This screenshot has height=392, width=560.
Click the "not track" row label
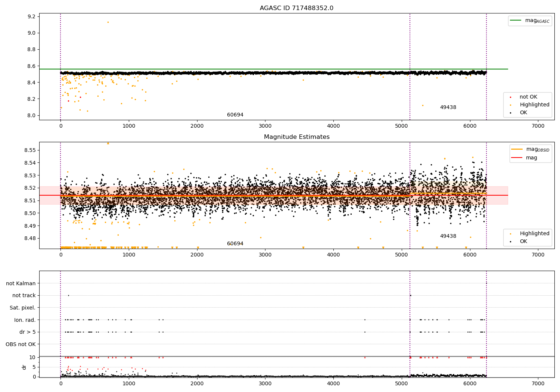tap(24, 296)
